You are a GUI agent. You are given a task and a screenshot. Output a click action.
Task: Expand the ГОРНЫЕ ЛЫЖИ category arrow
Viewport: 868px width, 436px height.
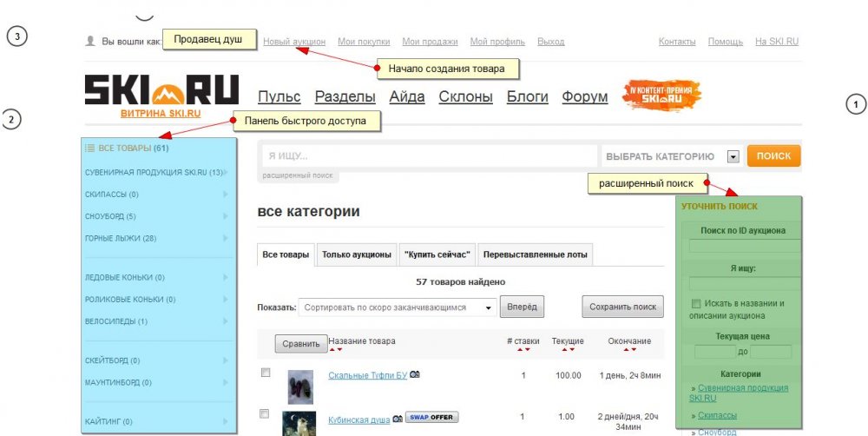click(x=226, y=238)
